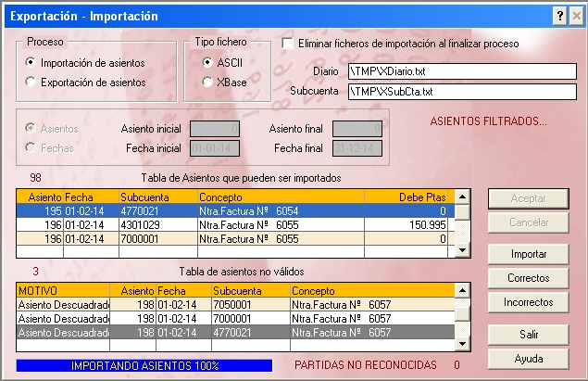This screenshot has width=588, height=381.
Task: Click the Cancelar button
Action: coord(529,222)
